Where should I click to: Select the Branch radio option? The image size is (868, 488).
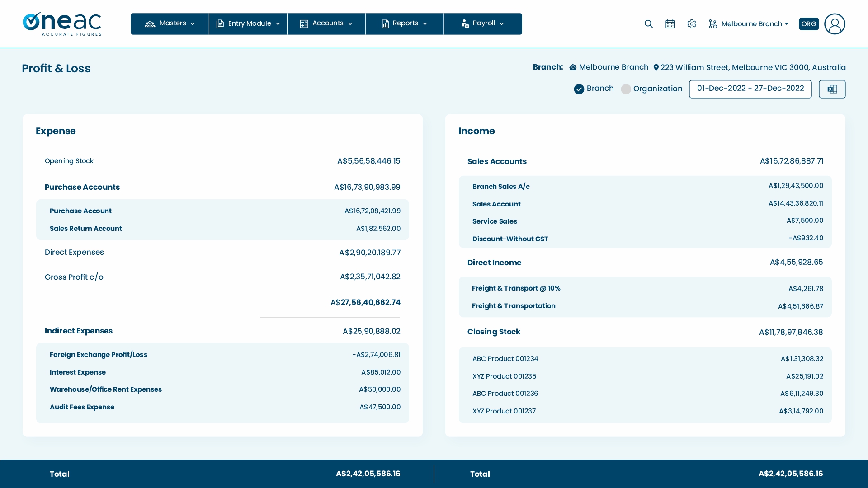click(x=579, y=89)
